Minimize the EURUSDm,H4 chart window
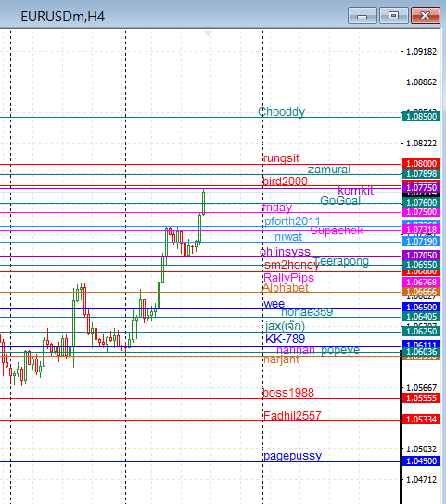 [362, 16]
